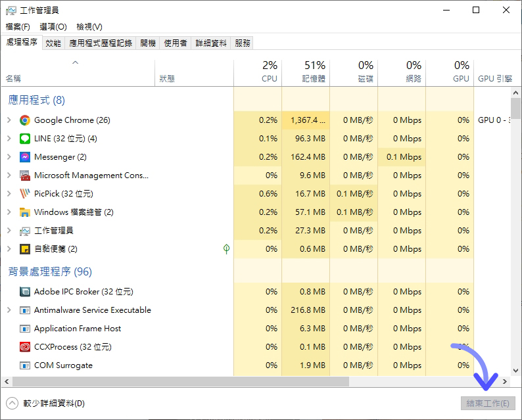This screenshot has height=420, width=522.
Task: Sort by the 磁碟 column header
Action: pyautogui.click(x=354, y=73)
